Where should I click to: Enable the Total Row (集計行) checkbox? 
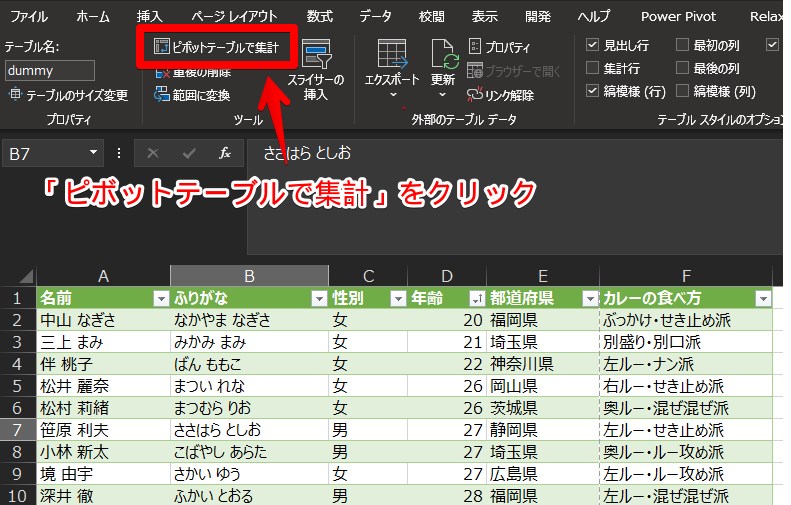click(x=592, y=69)
